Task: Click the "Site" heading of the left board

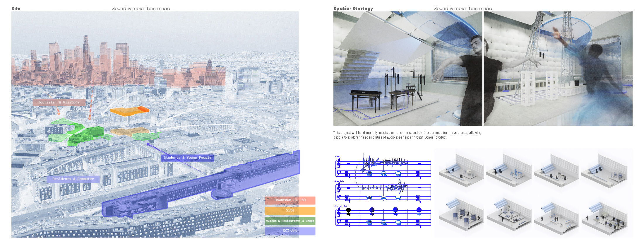Action: point(16,8)
